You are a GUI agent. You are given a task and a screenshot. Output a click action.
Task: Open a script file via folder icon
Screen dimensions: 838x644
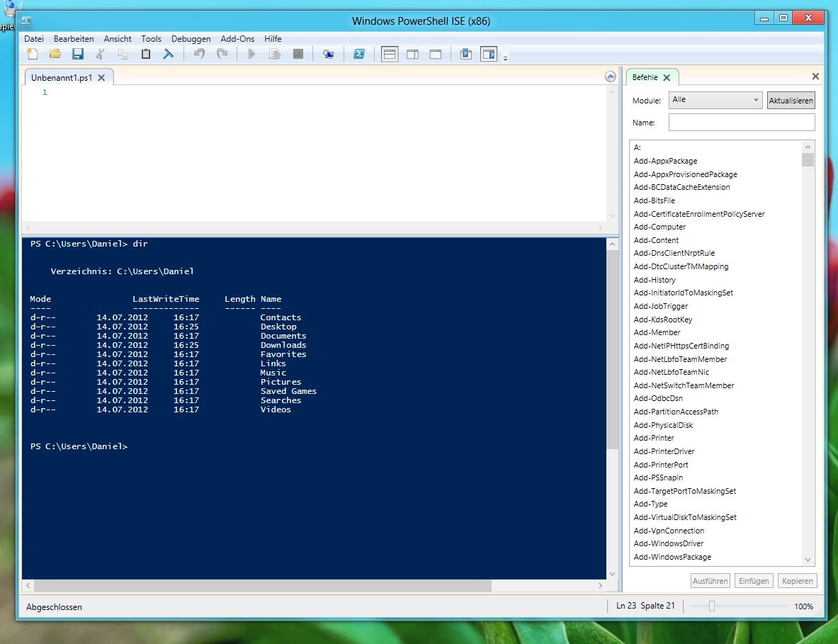click(55, 54)
